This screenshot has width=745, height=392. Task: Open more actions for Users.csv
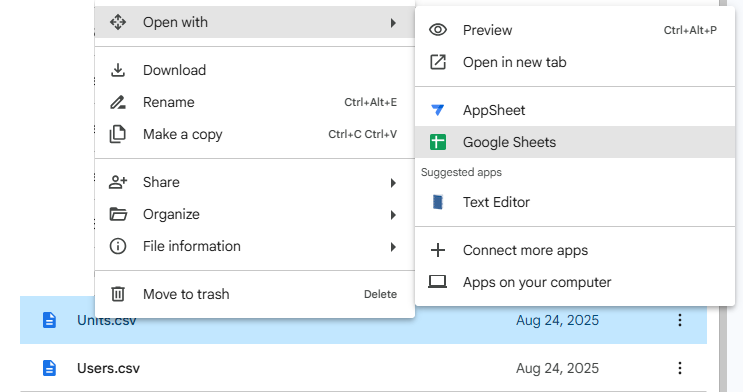pyautogui.click(x=680, y=368)
